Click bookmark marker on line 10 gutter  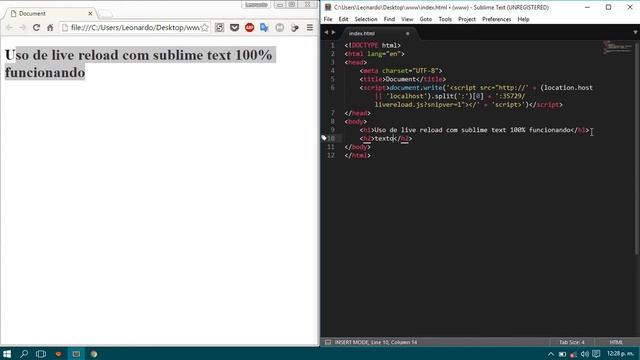(x=324, y=138)
